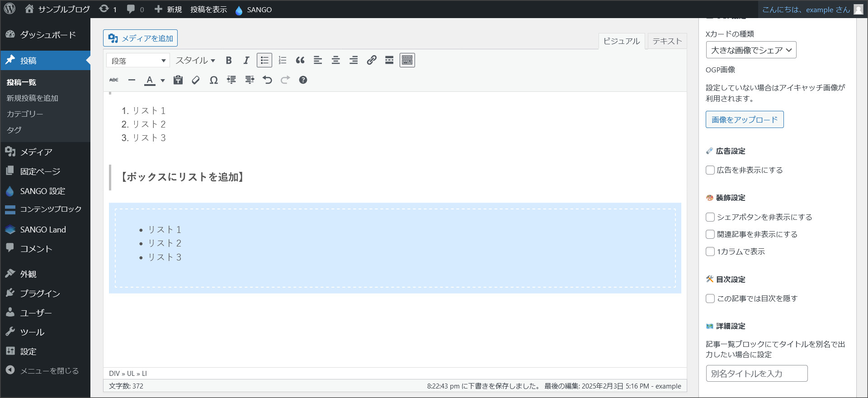868x398 pixels.
Task: Open the Xカードの種類 select box
Action: pos(751,50)
